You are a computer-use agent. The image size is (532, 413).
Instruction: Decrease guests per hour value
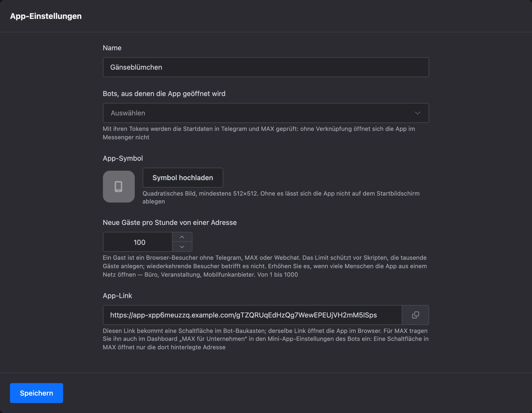point(182,247)
